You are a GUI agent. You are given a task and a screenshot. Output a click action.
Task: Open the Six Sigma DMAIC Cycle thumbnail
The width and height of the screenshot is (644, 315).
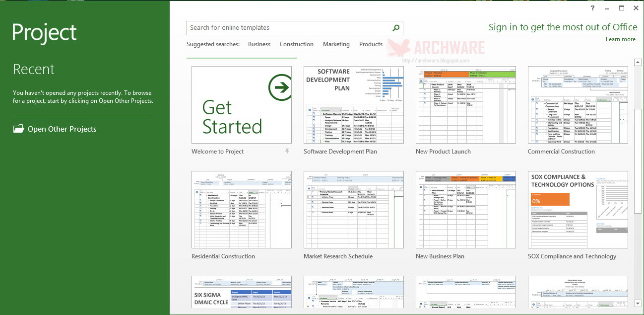point(242,292)
